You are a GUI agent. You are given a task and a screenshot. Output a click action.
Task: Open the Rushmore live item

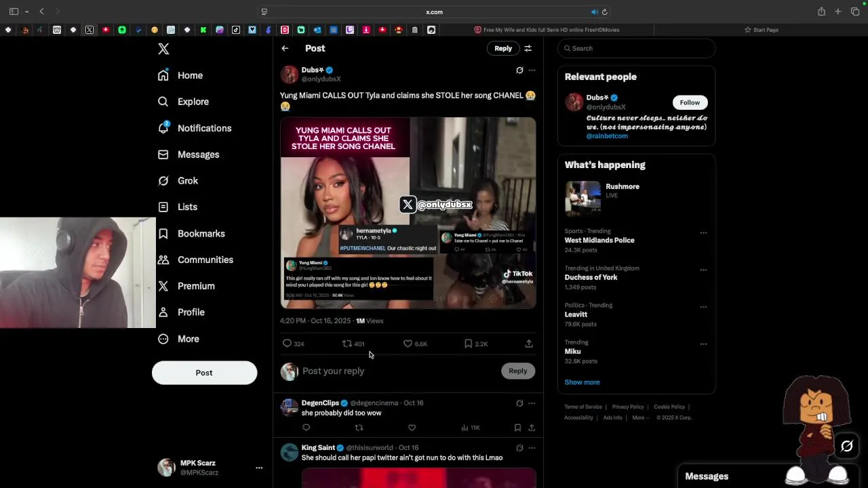click(x=636, y=198)
